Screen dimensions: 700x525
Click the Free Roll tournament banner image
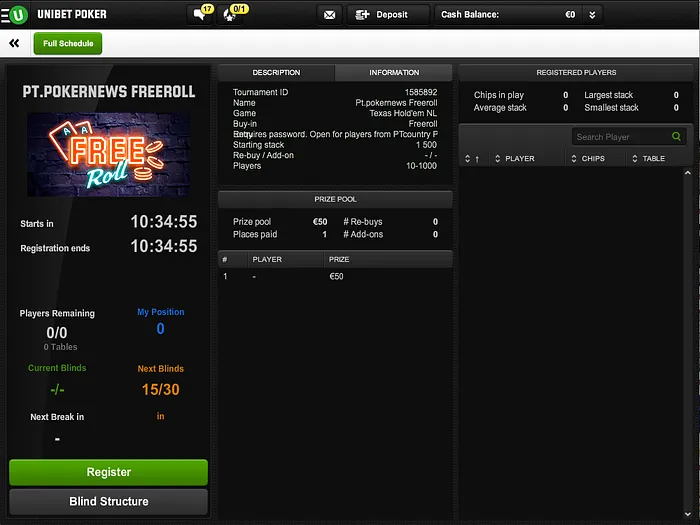pos(108,154)
